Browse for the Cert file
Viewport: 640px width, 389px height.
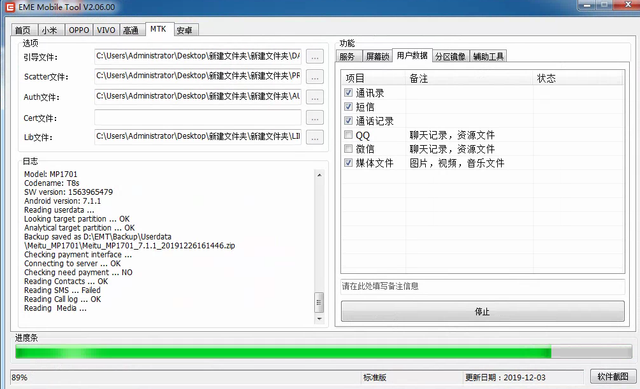(x=315, y=118)
